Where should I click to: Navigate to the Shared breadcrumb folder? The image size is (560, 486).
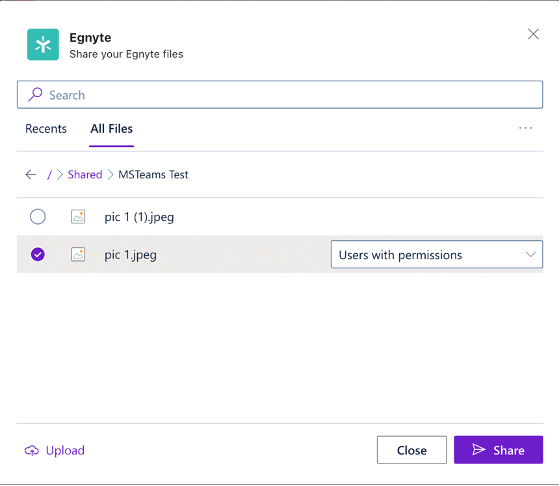[x=85, y=175]
